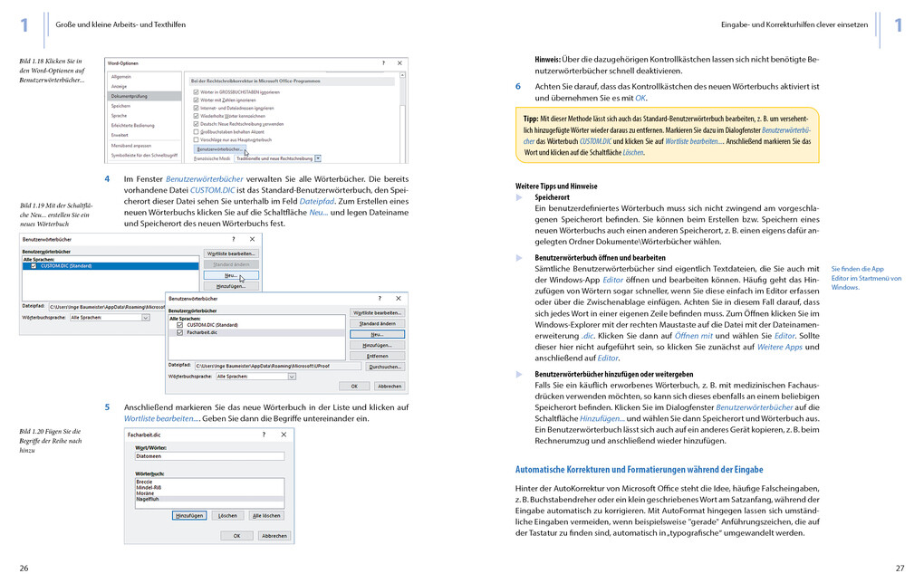Click the Entfernen button

377,356
